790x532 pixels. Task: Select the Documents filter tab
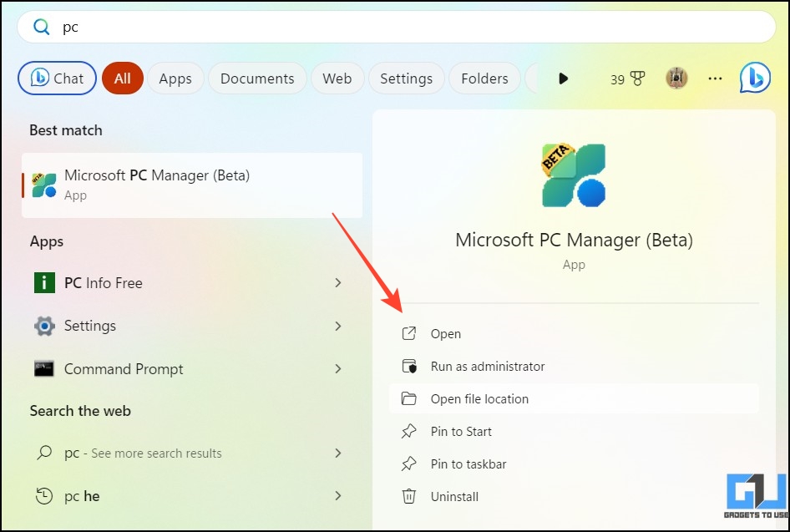[257, 79]
